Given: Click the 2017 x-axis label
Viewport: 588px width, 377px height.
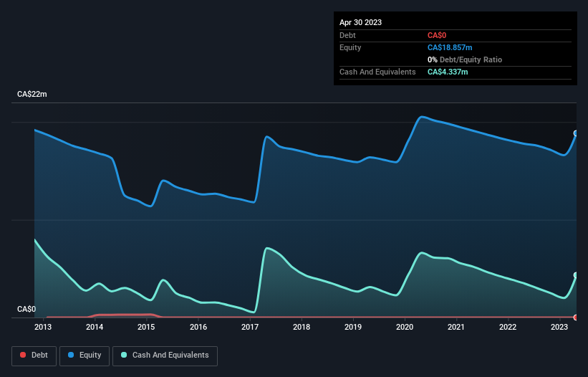Looking at the screenshot, I should click(250, 327).
